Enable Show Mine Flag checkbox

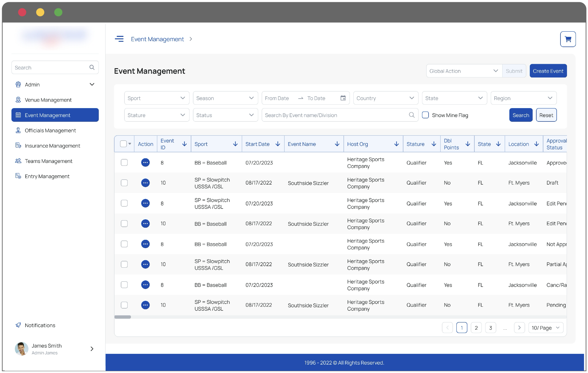[425, 115]
